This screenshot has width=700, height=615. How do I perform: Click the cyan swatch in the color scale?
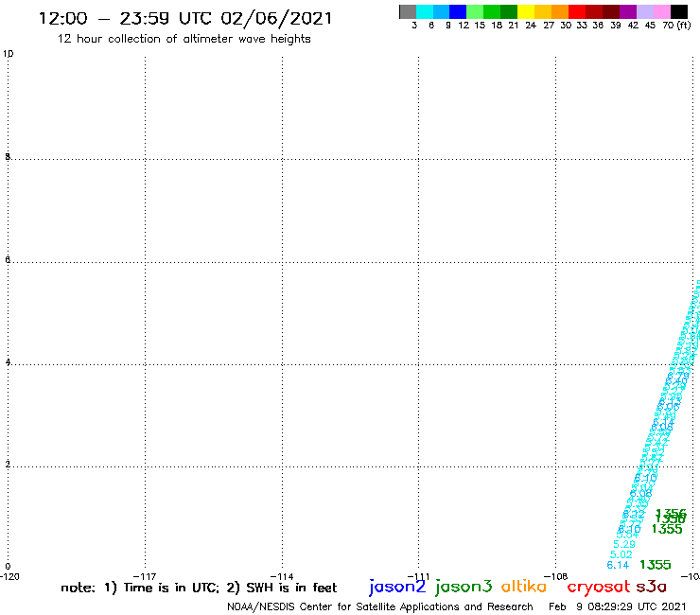[425, 11]
